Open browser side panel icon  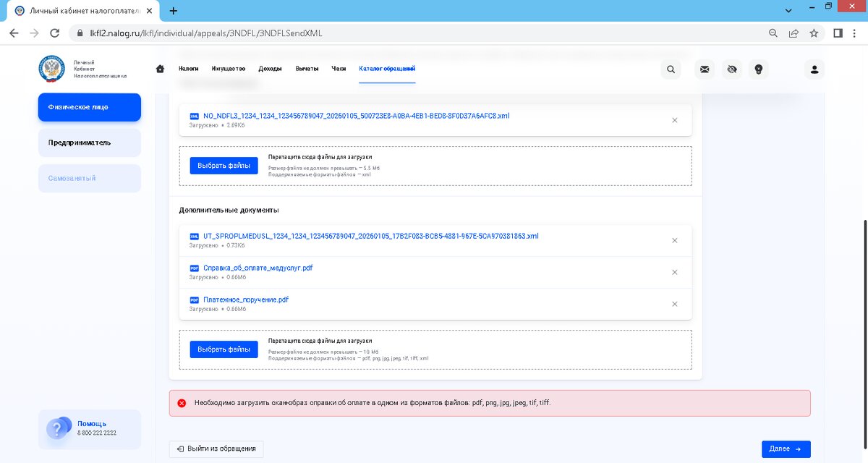coord(838,33)
